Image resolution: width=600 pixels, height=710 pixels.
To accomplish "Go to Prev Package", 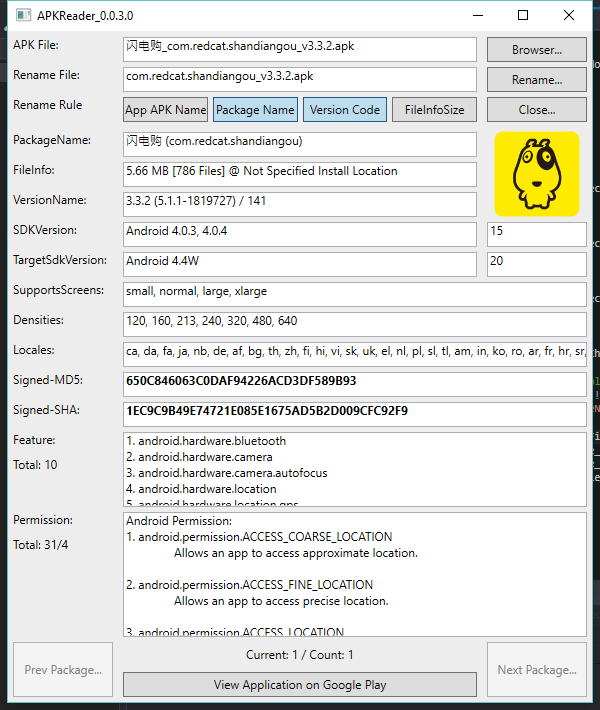I will 63,670.
